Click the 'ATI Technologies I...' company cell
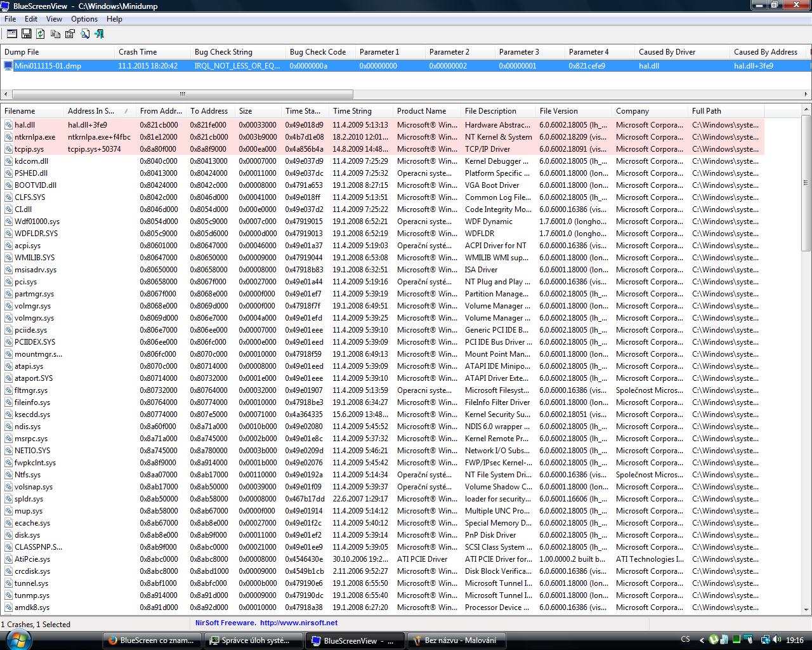This screenshot has height=650, width=812. pos(650,559)
